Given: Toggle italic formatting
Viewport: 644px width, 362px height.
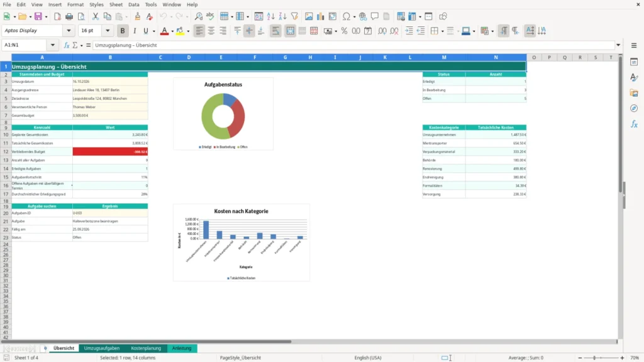Looking at the screenshot, I should point(135,31).
